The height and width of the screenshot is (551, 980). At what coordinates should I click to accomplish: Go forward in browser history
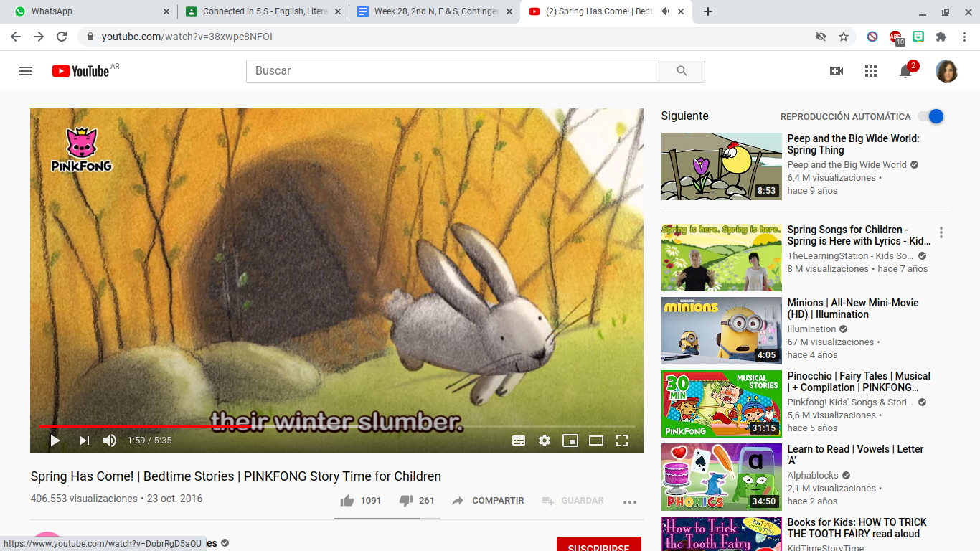[x=39, y=37]
